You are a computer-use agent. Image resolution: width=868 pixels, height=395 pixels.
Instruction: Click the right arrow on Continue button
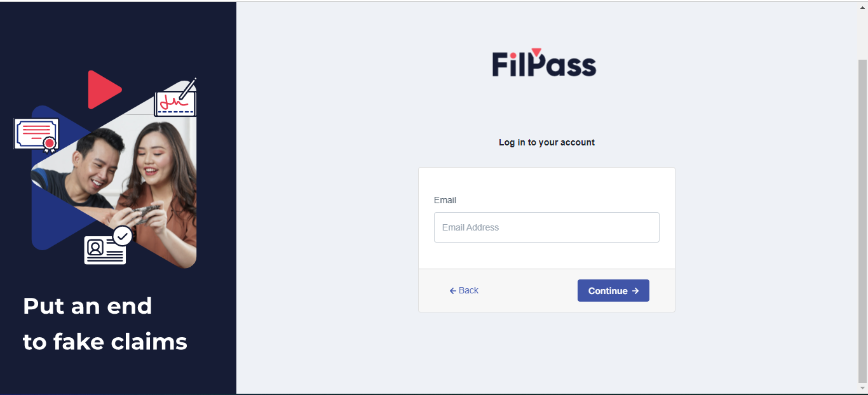635,291
